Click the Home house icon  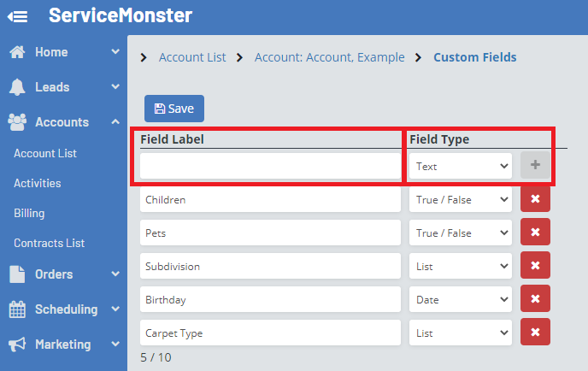[x=17, y=52]
